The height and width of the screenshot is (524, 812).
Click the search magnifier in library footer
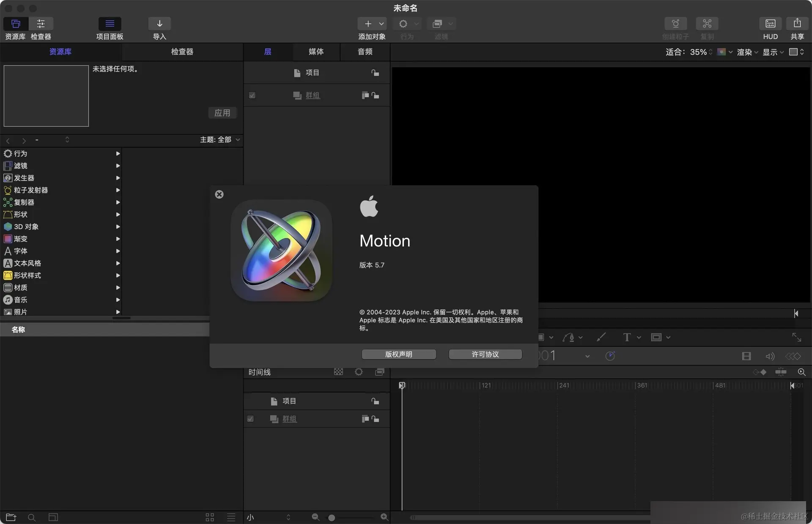pos(31,517)
